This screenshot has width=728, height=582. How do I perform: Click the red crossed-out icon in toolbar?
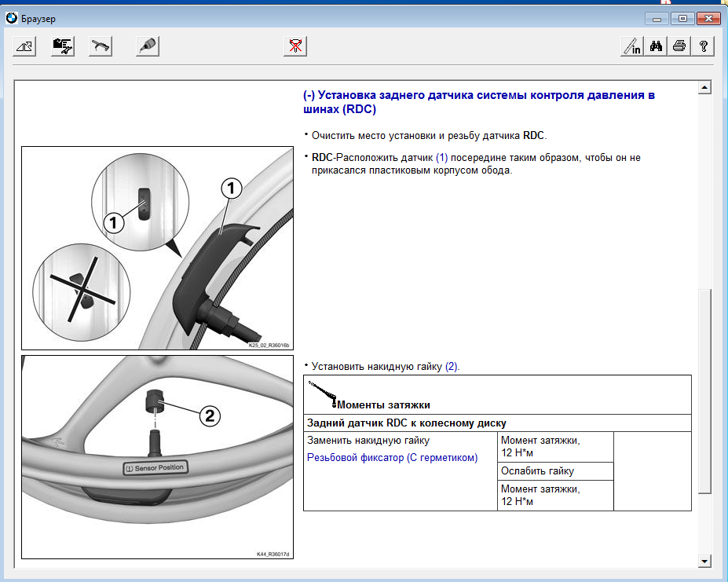pyautogui.click(x=295, y=46)
